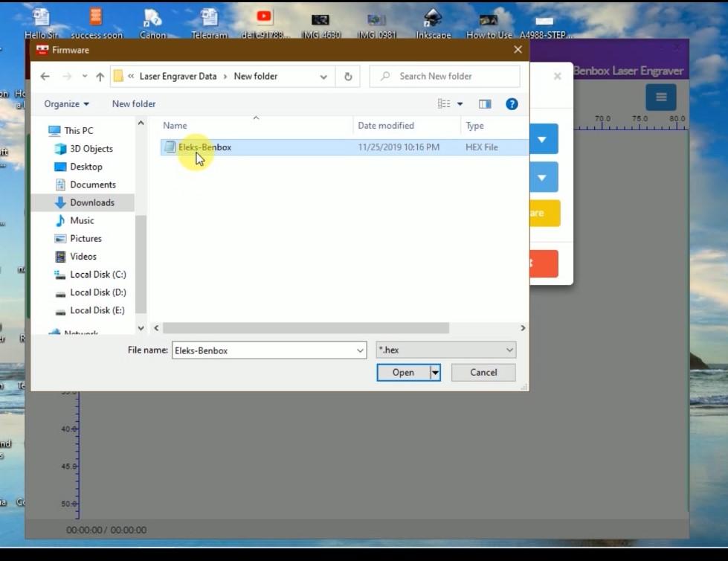This screenshot has height=561, width=728.
Task: Open Videos in navigation pane
Action: [83, 257]
